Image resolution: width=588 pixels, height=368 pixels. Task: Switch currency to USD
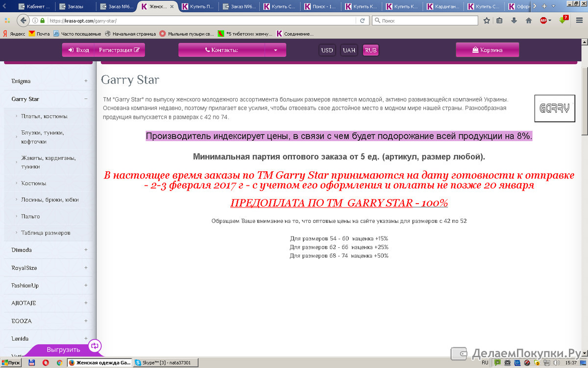point(327,50)
